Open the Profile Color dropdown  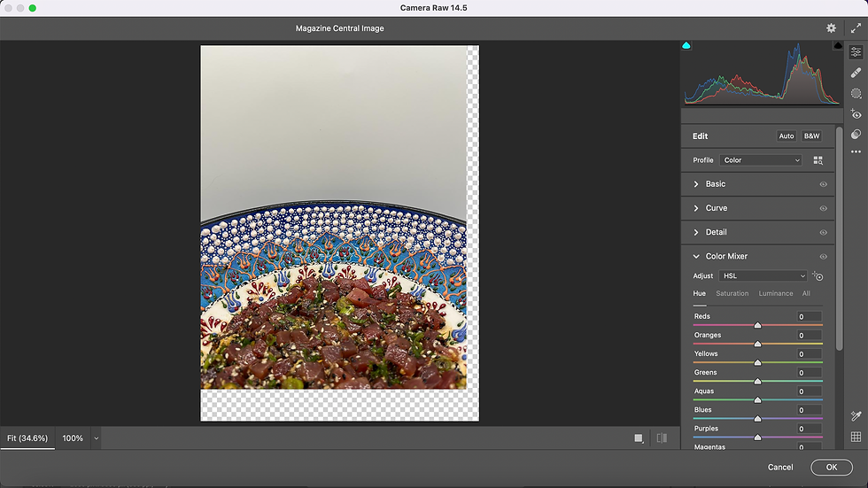tap(761, 160)
